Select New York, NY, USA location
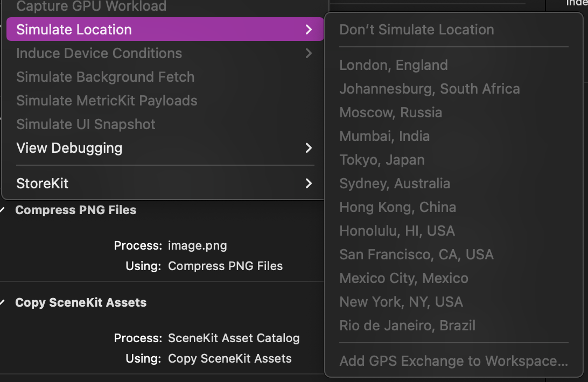 point(454,302)
